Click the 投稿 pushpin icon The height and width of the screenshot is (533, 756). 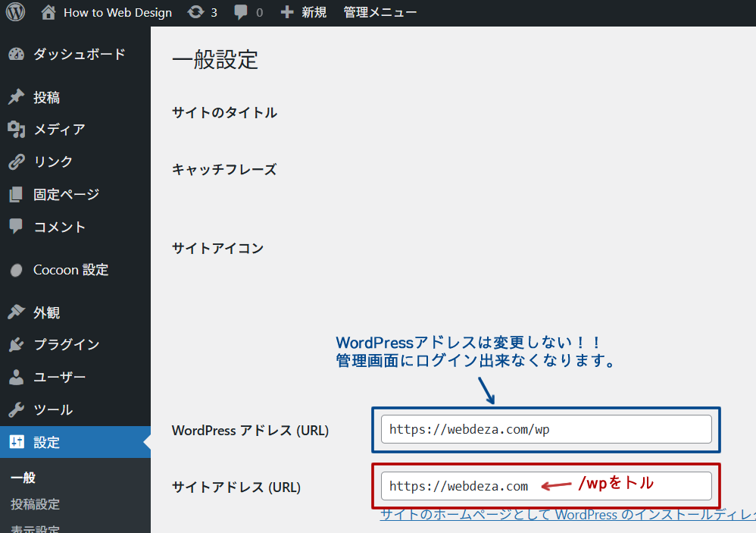(17, 97)
